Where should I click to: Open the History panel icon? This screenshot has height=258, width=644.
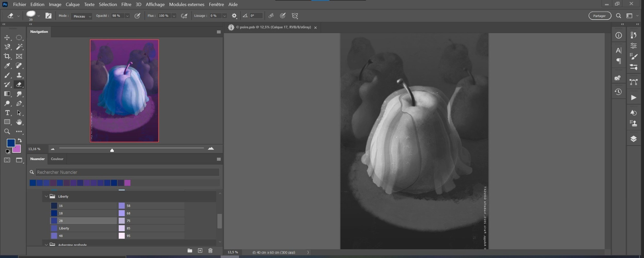click(x=618, y=92)
